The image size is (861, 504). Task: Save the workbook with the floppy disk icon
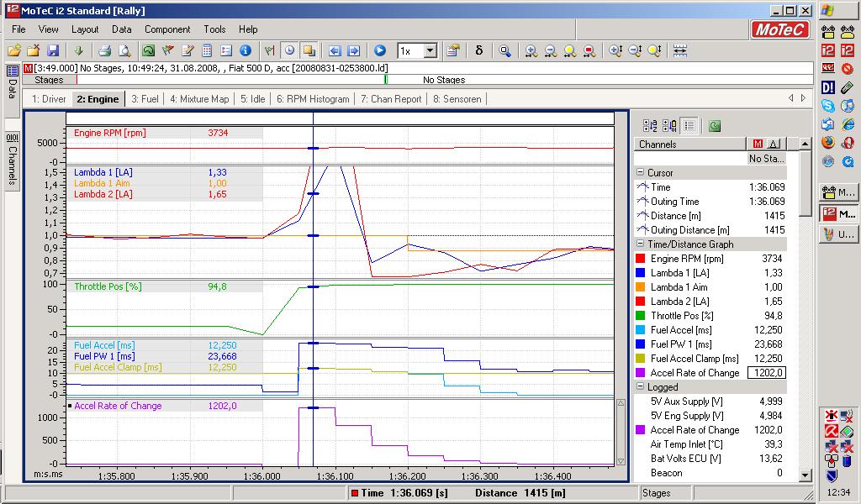pos(53,51)
